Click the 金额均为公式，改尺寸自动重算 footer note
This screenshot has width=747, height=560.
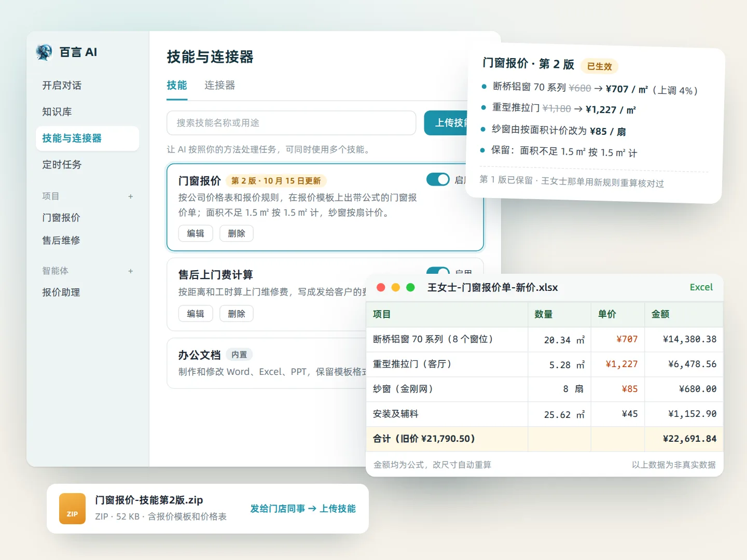click(432, 465)
